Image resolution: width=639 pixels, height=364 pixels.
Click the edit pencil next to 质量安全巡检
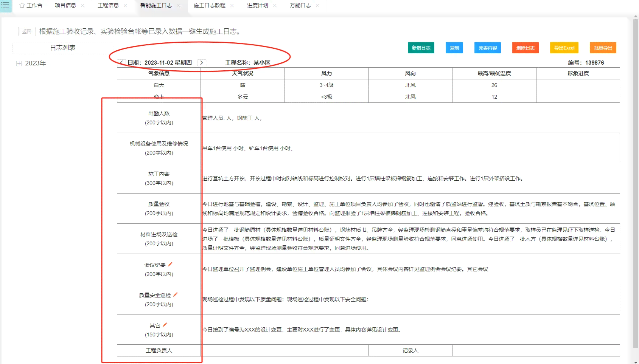(176, 294)
